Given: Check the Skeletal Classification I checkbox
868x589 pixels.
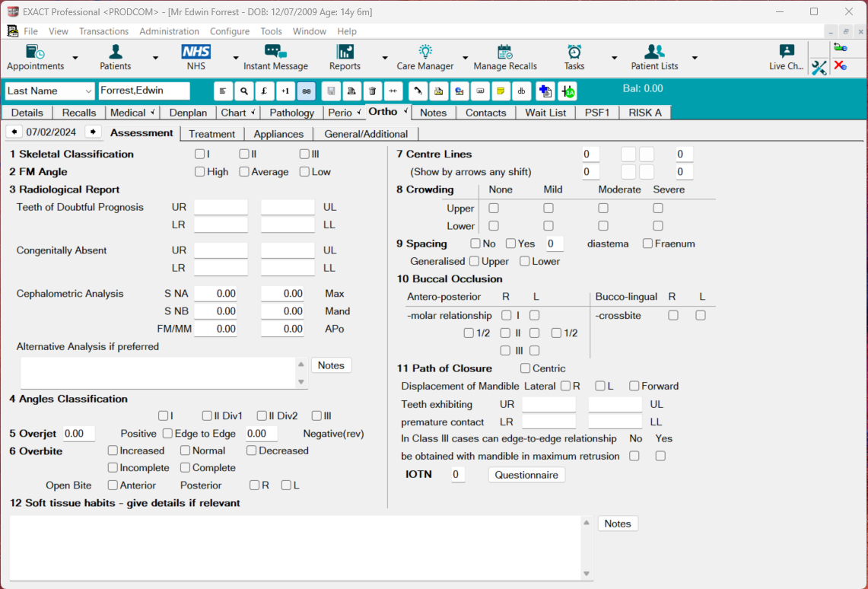Looking at the screenshot, I should click(x=199, y=154).
